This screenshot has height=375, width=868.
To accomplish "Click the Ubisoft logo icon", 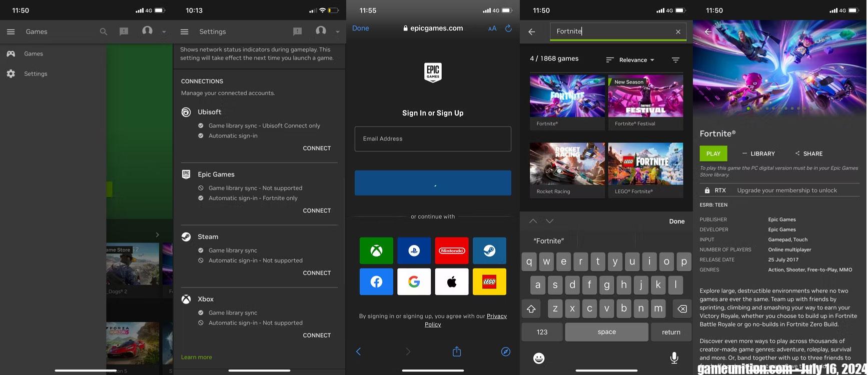I will [x=186, y=112].
